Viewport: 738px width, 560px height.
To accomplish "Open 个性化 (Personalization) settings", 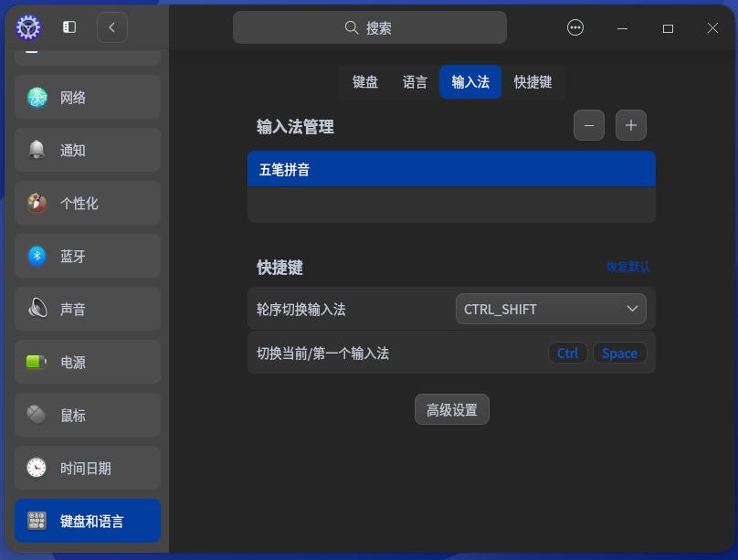I will point(37,203).
